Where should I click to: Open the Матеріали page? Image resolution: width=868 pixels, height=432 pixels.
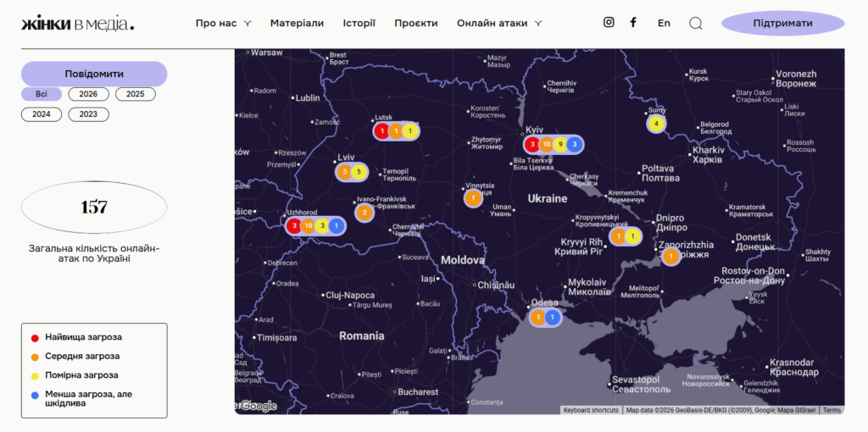click(297, 23)
